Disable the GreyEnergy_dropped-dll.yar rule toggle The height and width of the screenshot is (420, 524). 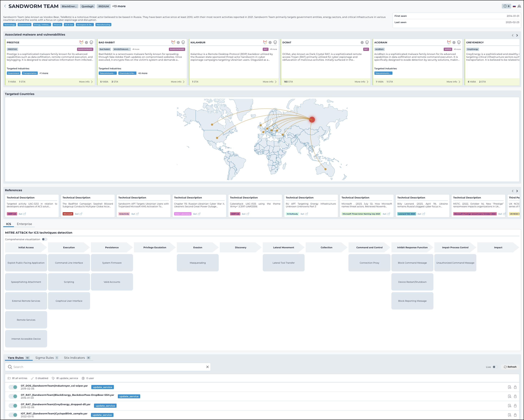[13, 406]
